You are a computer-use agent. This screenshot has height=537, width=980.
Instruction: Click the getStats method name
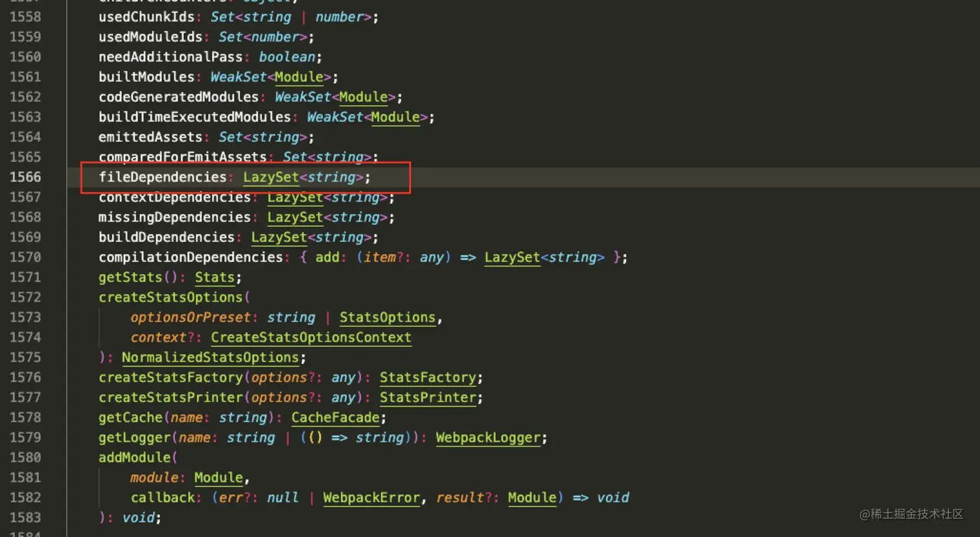coord(130,278)
